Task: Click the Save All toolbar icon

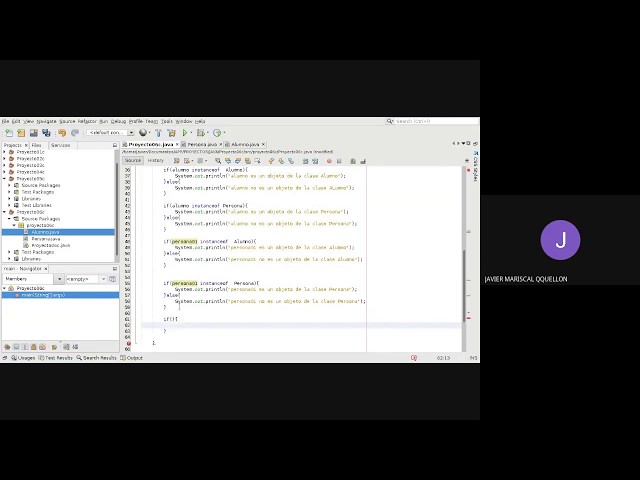Action: pyautogui.click(x=46, y=133)
